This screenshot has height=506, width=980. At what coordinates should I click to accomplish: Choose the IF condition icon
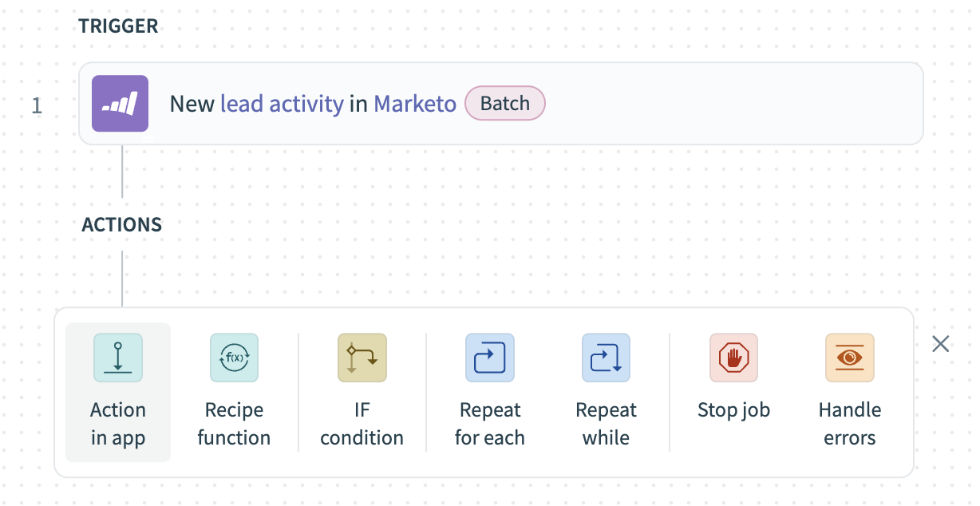click(x=362, y=358)
